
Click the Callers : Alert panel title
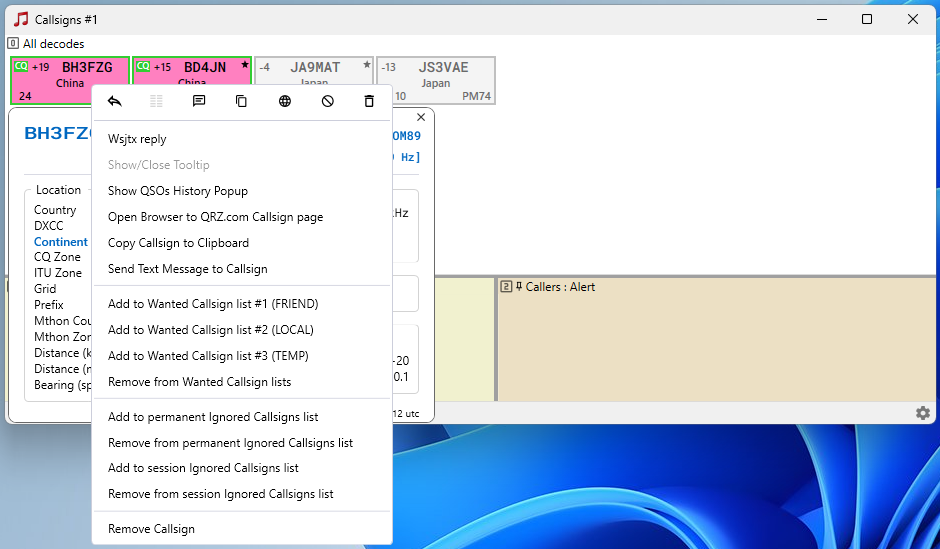(x=560, y=287)
